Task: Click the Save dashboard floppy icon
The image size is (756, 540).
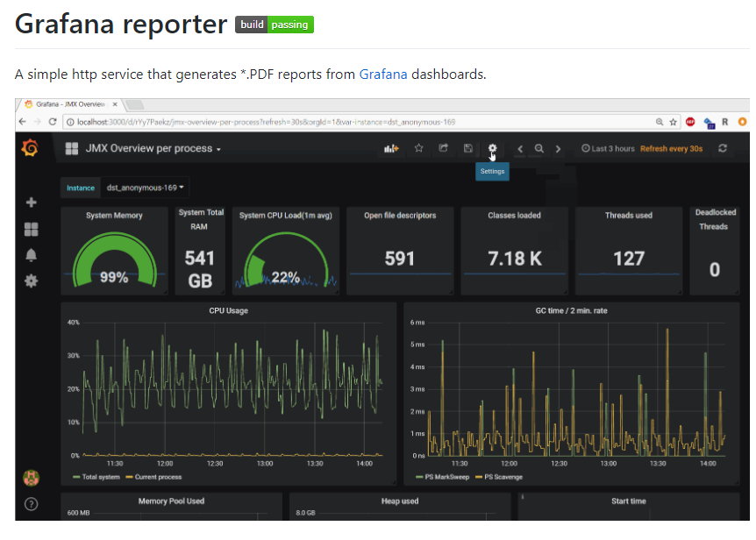Action: click(x=467, y=148)
